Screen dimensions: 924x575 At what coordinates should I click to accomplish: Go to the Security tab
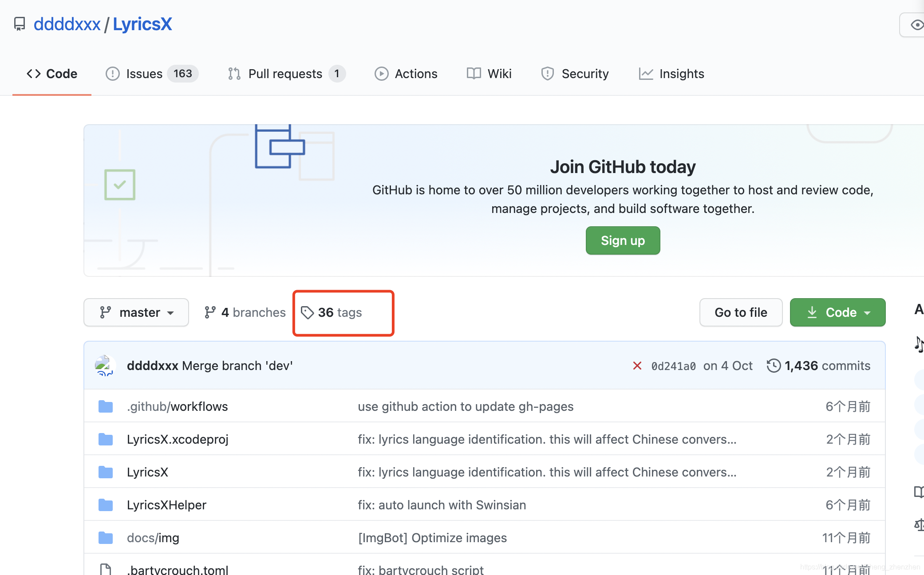pyautogui.click(x=575, y=74)
